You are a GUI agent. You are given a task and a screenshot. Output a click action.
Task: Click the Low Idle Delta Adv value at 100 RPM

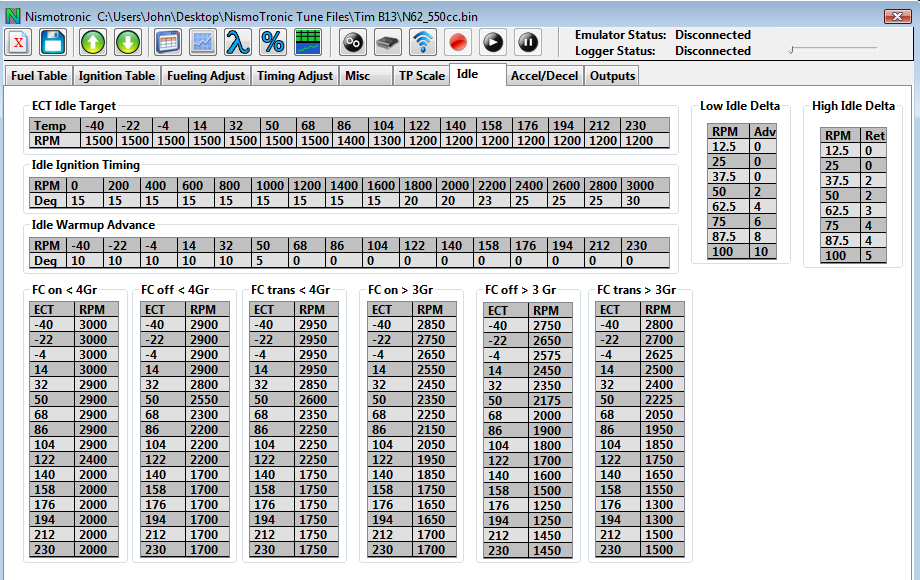(763, 251)
